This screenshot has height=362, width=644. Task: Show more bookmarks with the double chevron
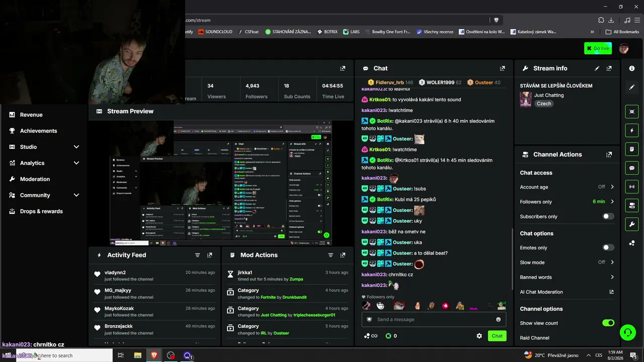[x=593, y=32]
